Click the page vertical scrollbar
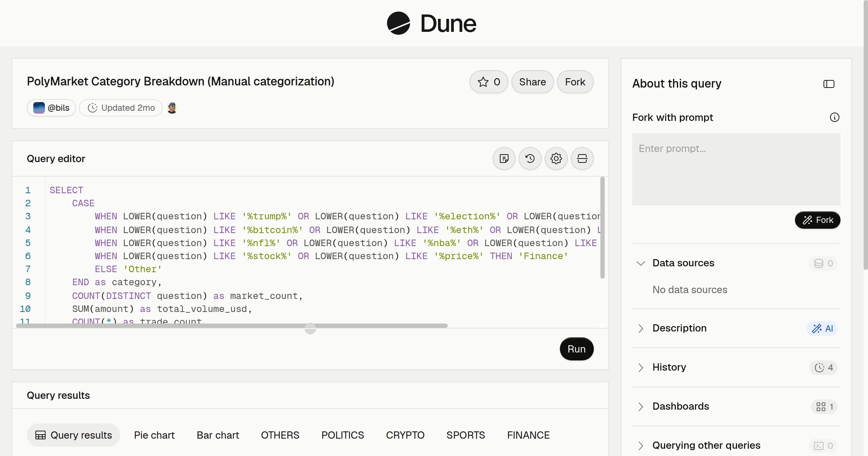The width and height of the screenshot is (868, 456). 865,135
